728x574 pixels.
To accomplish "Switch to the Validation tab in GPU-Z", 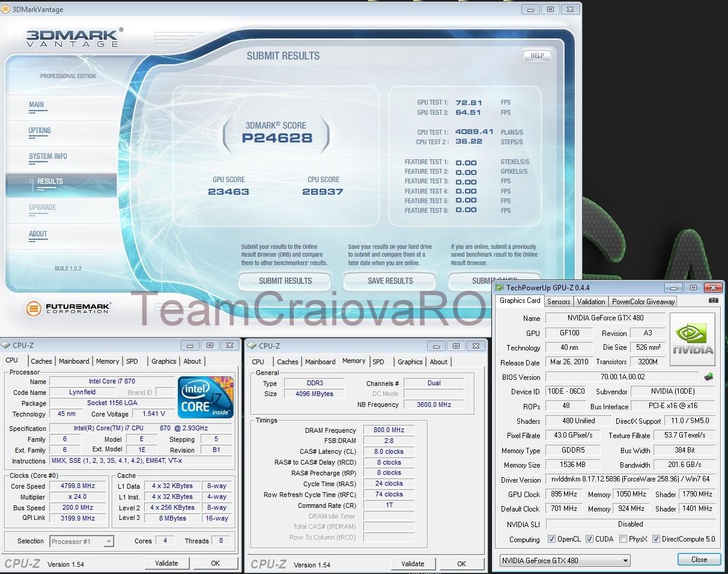I will (x=591, y=302).
